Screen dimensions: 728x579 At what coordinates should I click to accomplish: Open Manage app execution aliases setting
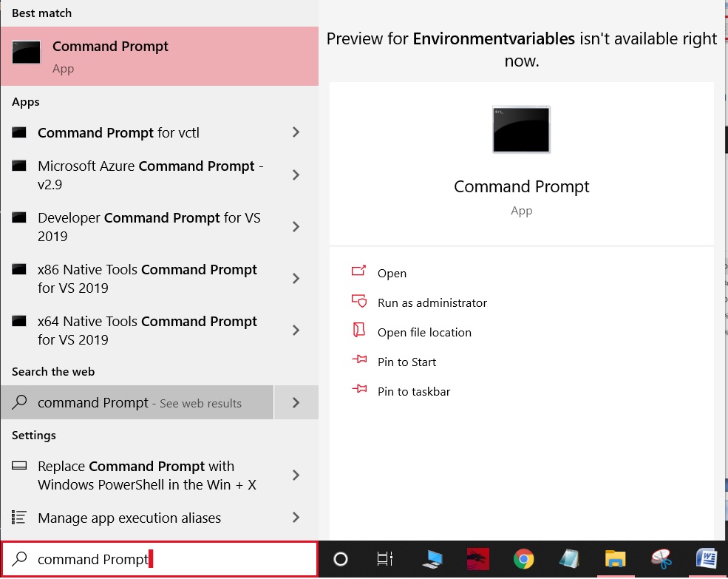[x=160, y=518]
